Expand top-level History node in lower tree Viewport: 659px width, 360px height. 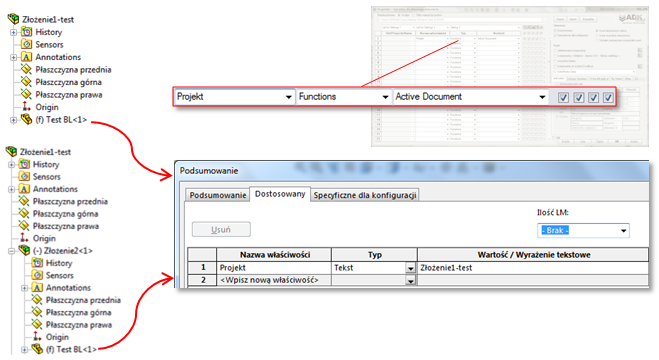11,165
